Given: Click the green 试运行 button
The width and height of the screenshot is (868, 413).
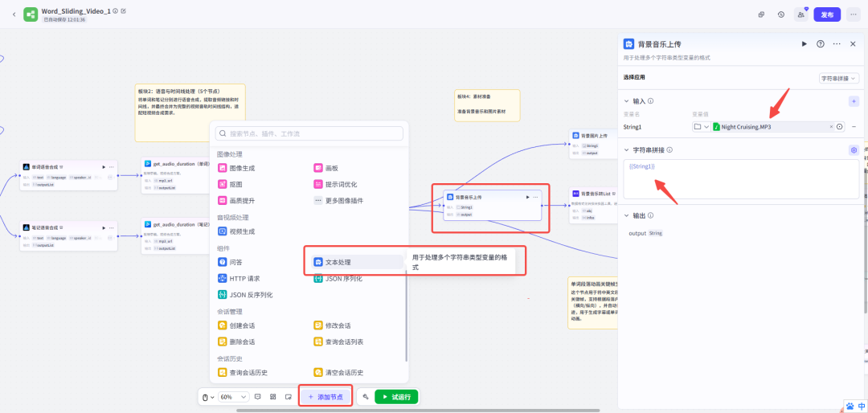Looking at the screenshot, I should coord(396,397).
